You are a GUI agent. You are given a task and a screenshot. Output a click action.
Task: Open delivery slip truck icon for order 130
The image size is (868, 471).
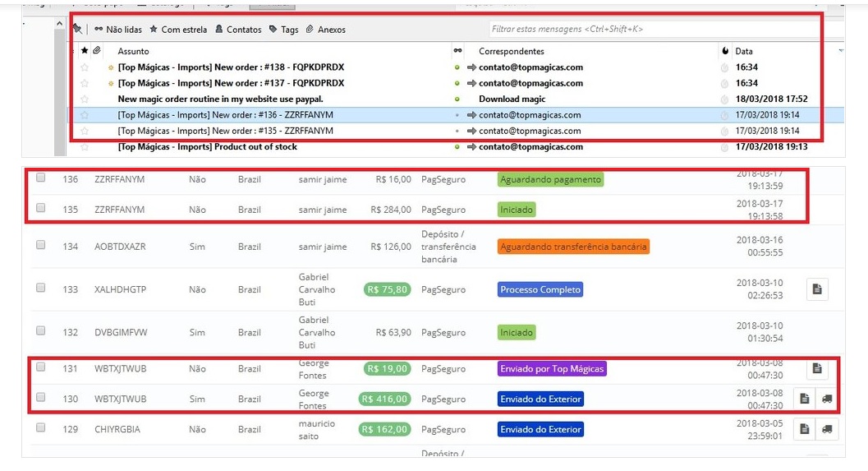point(827,399)
